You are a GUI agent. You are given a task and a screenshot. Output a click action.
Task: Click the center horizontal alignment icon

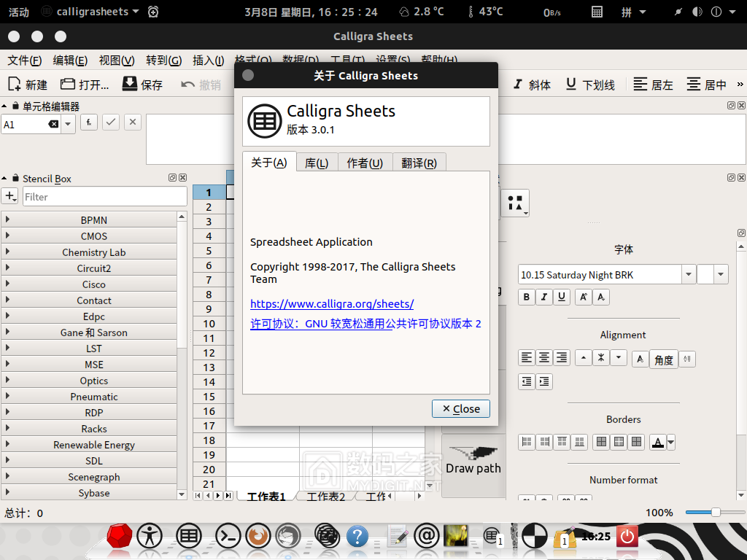pyautogui.click(x=544, y=357)
